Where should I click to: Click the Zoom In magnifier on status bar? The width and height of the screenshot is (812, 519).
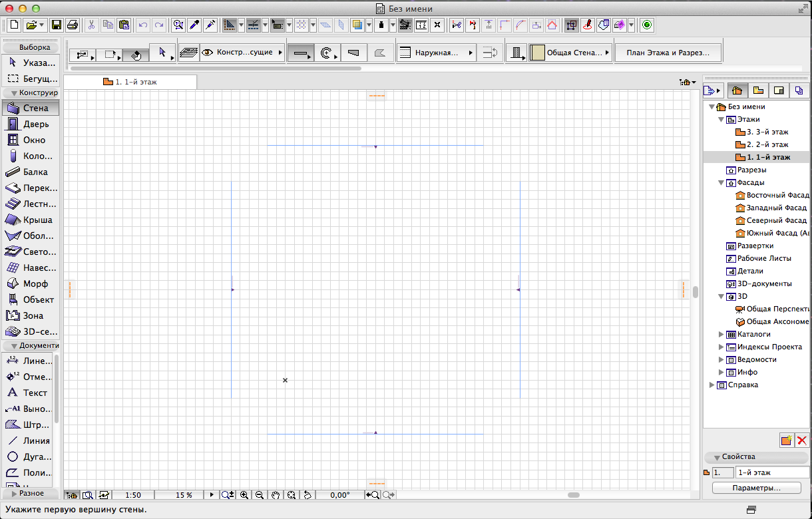tap(245, 495)
